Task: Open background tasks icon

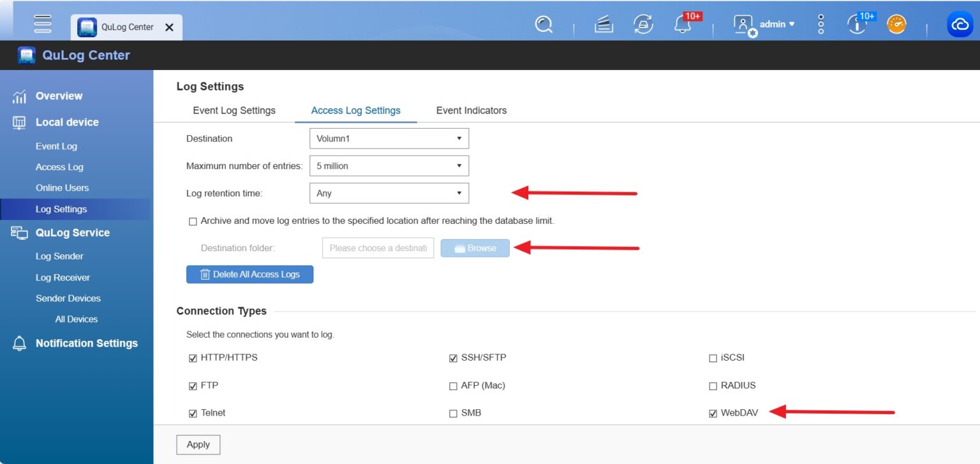Action: click(x=604, y=24)
